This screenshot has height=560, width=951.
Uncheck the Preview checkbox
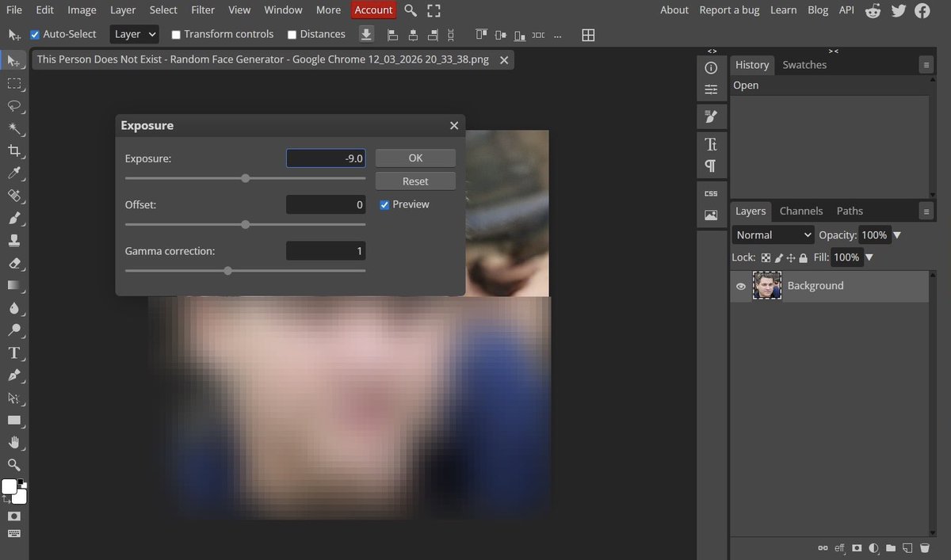(384, 204)
